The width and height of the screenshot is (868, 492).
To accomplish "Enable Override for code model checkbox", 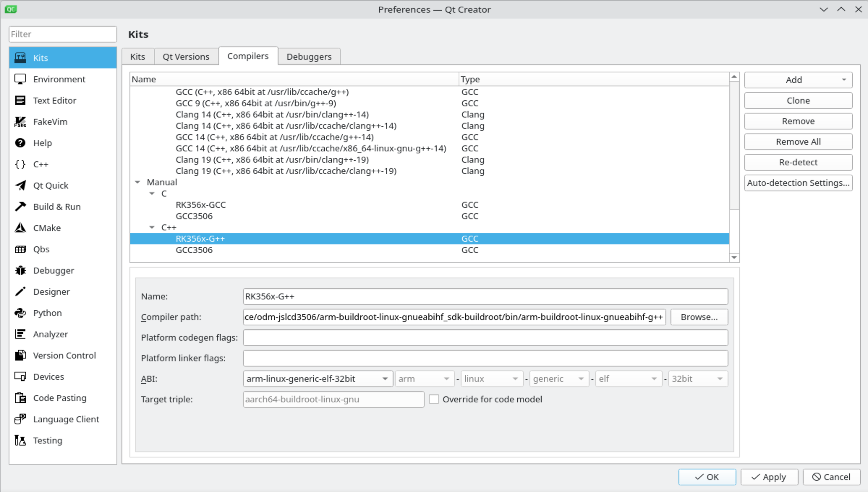I will (x=434, y=399).
